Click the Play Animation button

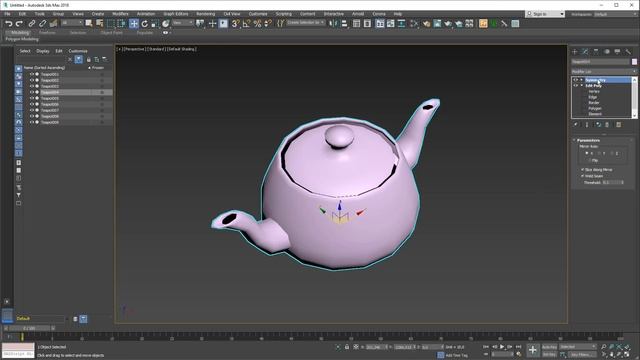click(502, 347)
